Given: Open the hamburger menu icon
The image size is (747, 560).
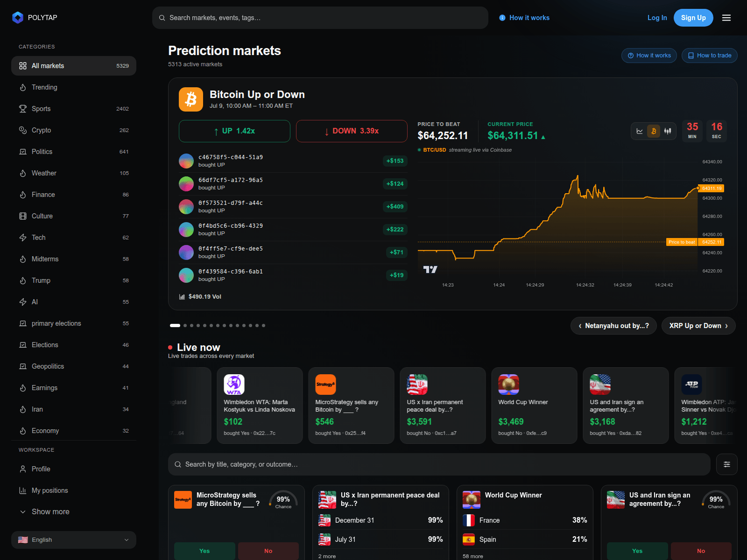Looking at the screenshot, I should [x=726, y=18].
